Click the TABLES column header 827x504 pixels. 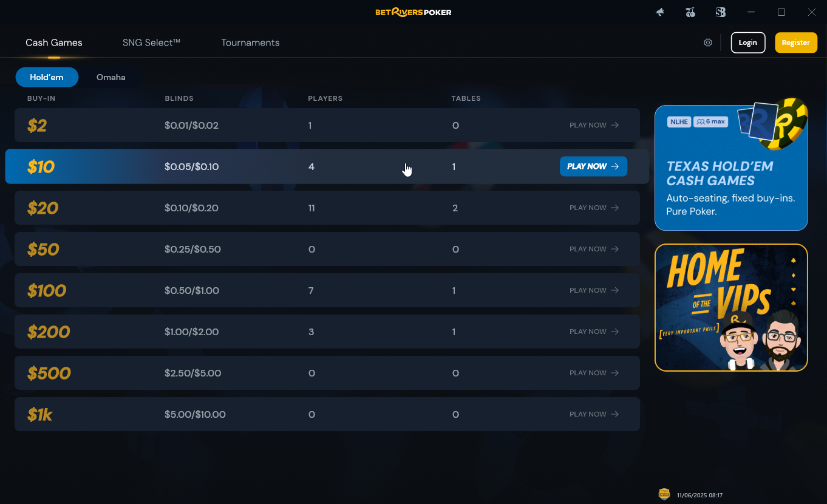(466, 98)
